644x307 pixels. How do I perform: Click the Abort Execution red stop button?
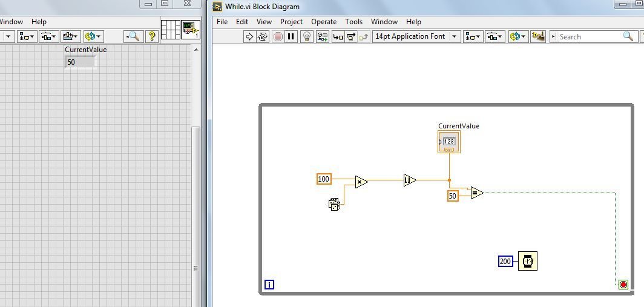(x=278, y=36)
